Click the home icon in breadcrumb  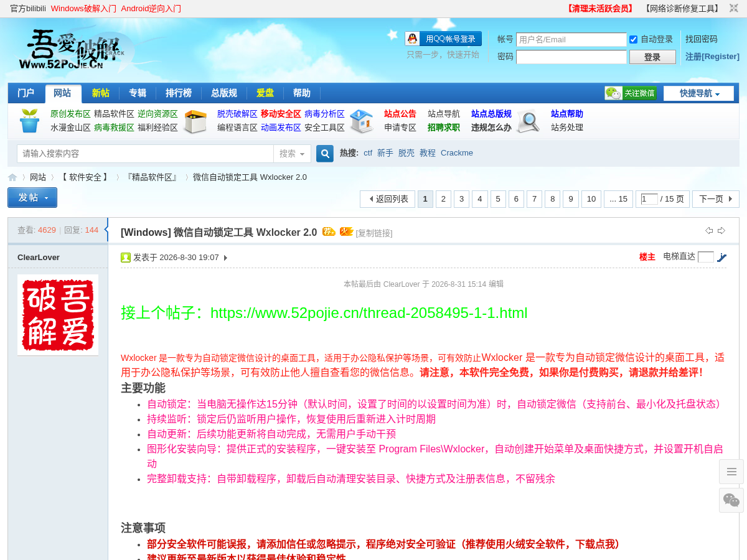point(12,177)
